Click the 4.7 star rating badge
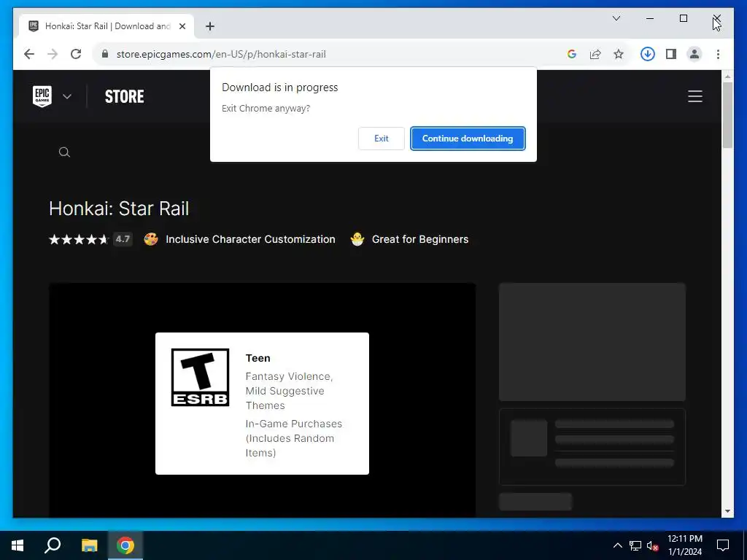This screenshot has width=747, height=560. [x=123, y=239]
